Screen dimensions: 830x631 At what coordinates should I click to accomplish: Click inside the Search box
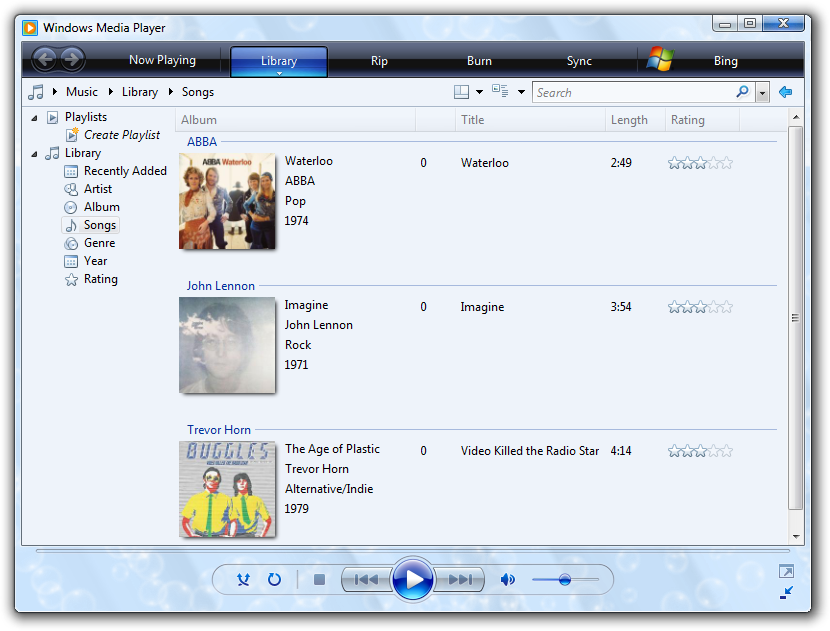[x=632, y=92]
